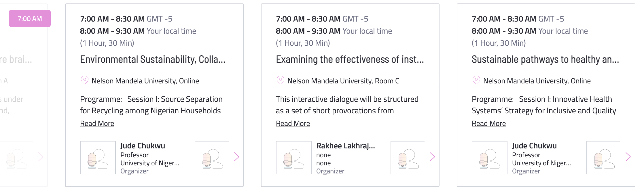Viewport: 644px width, 195px height.
Task: Show next speakers in Environmental Sustainability card
Action: click(x=236, y=157)
